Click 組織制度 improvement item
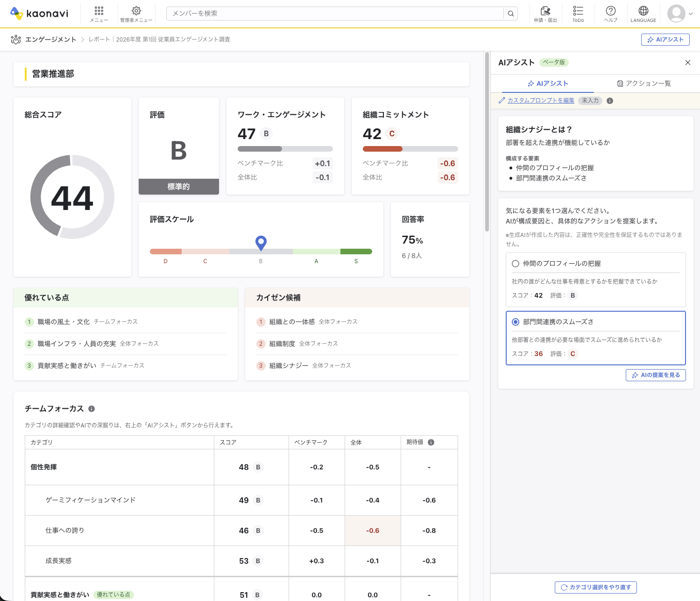 click(282, 344)
